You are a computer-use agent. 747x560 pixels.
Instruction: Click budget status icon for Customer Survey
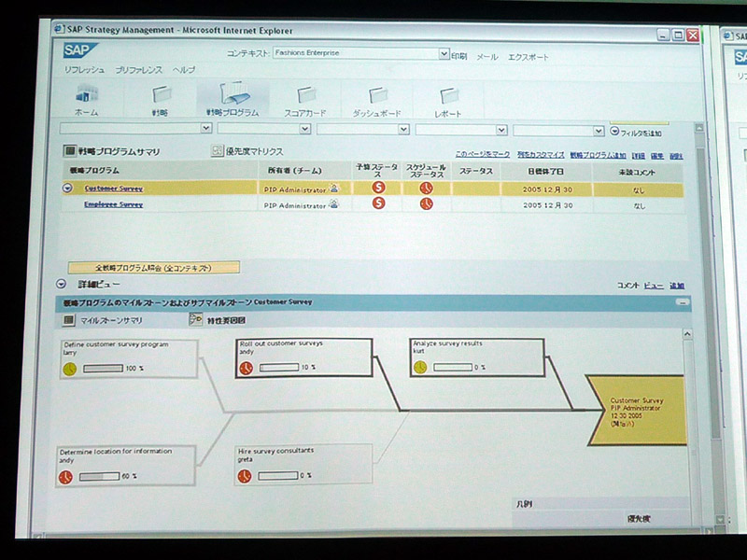(378, 188)
